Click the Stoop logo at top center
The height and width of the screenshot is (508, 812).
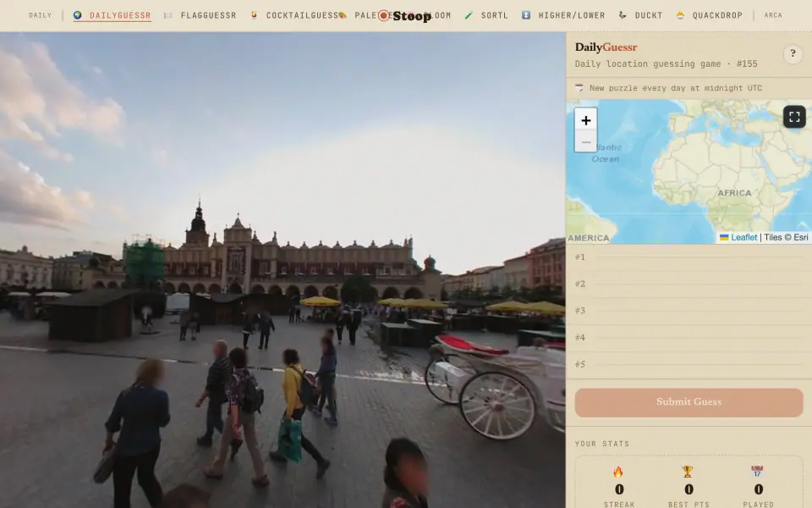pos(405,15)
